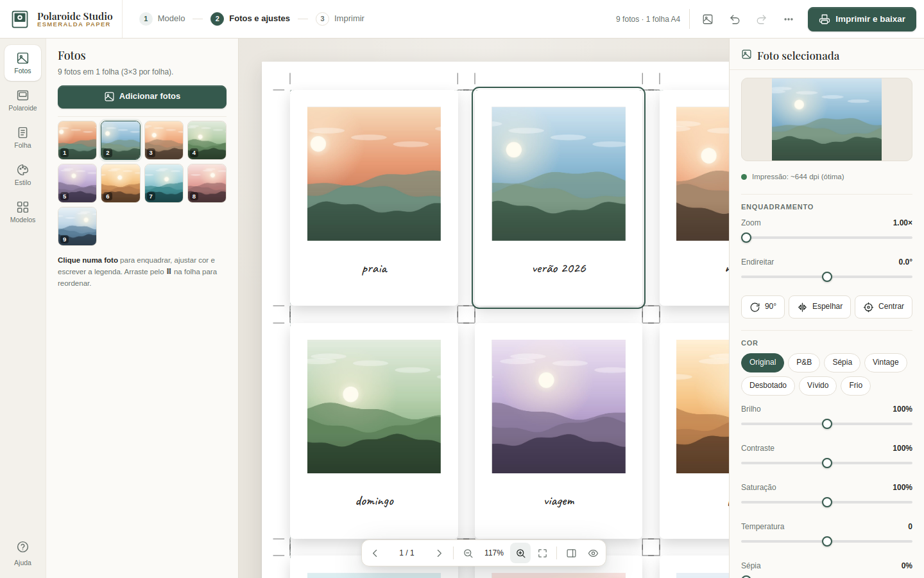Screen dimensions: 924x578
Task: Go to next page arrow
Action: pyautogui.click(x=439, y=553)
